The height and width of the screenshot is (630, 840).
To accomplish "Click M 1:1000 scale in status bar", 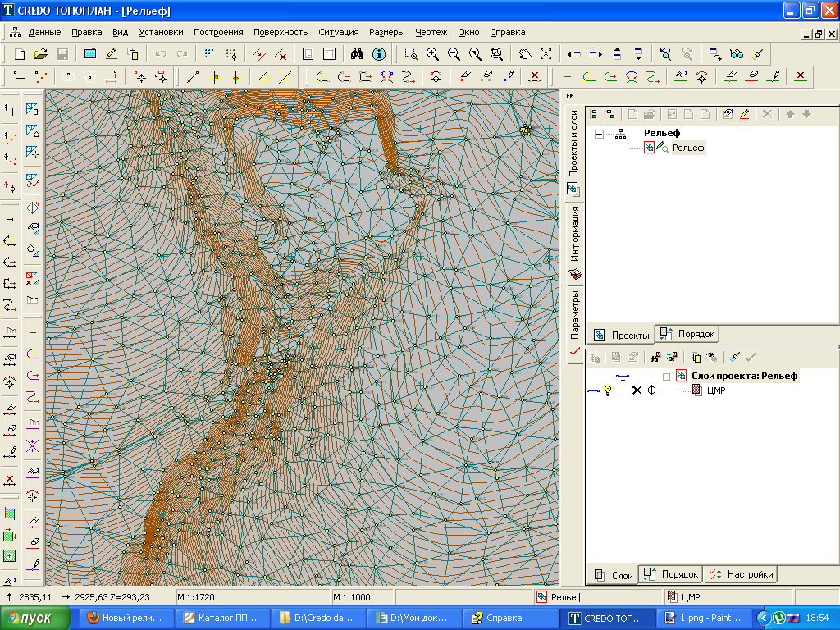I will coord(352,597).
